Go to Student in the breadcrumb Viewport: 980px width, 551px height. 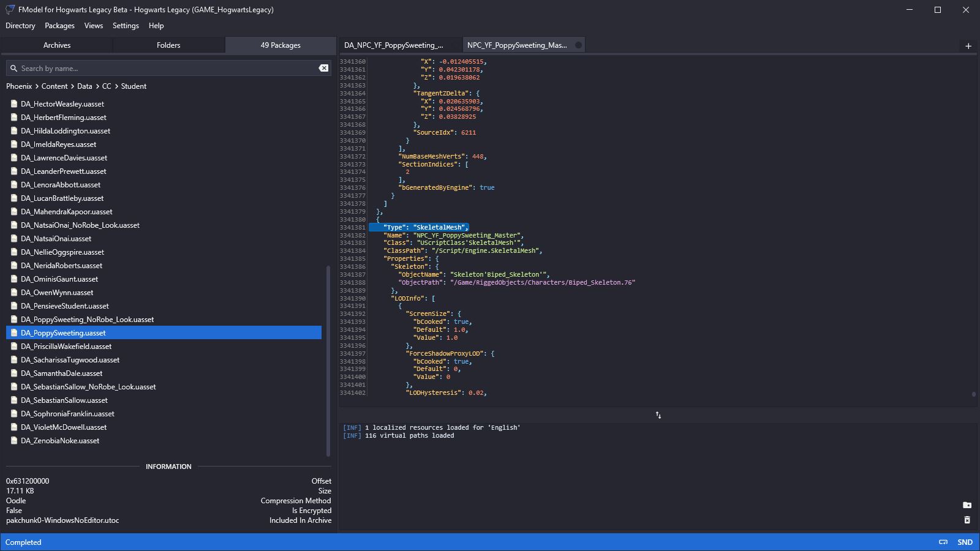[x=134, y=86]
